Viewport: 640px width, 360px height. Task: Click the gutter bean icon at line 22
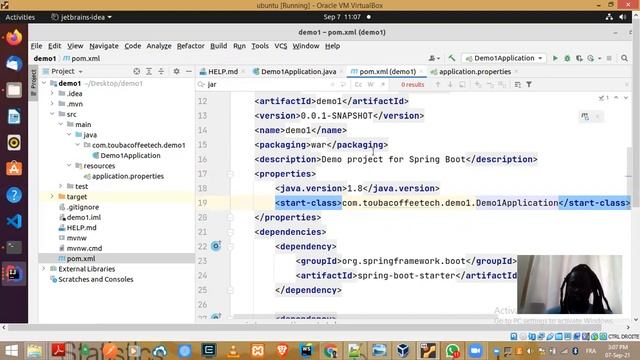point(216,246)
